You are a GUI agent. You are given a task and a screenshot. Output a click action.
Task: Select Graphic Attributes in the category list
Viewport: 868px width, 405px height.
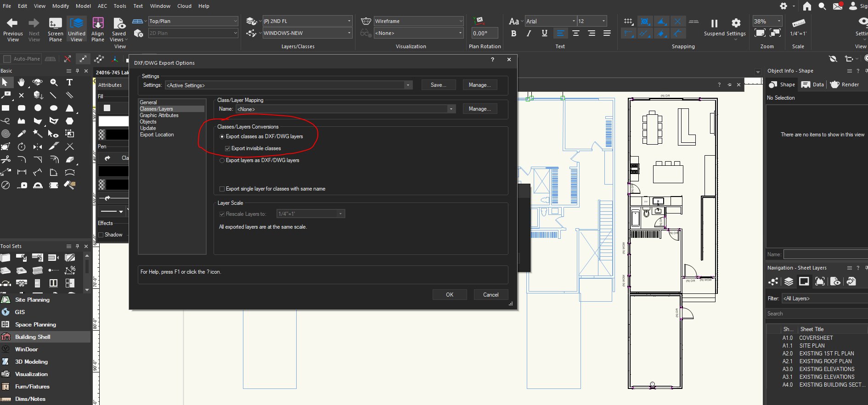159,115
